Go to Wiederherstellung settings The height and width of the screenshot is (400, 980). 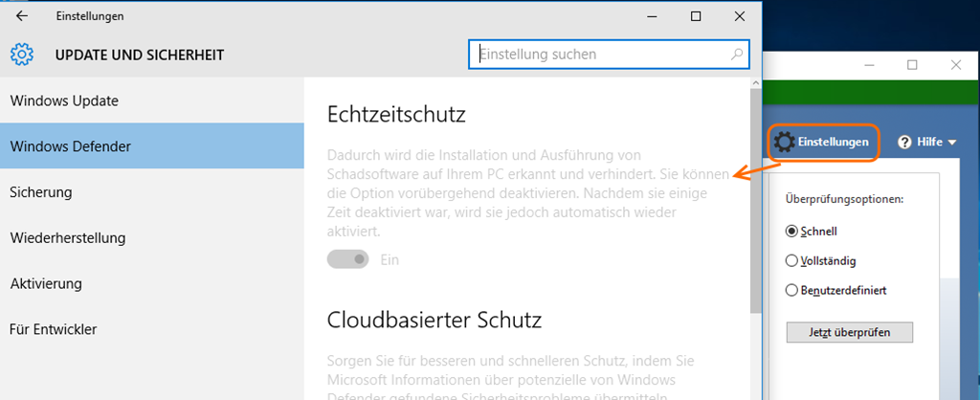click(67, 237)
